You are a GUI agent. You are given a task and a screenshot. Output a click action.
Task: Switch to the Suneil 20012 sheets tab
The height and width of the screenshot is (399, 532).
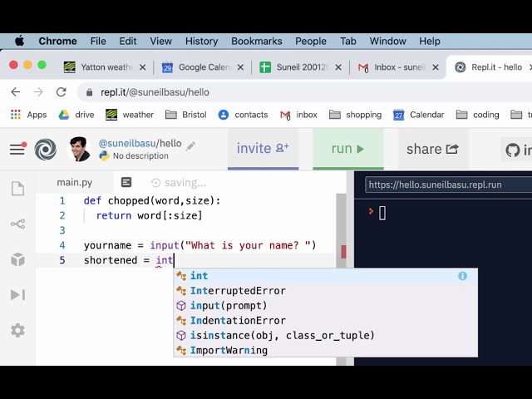click(298, 67)
